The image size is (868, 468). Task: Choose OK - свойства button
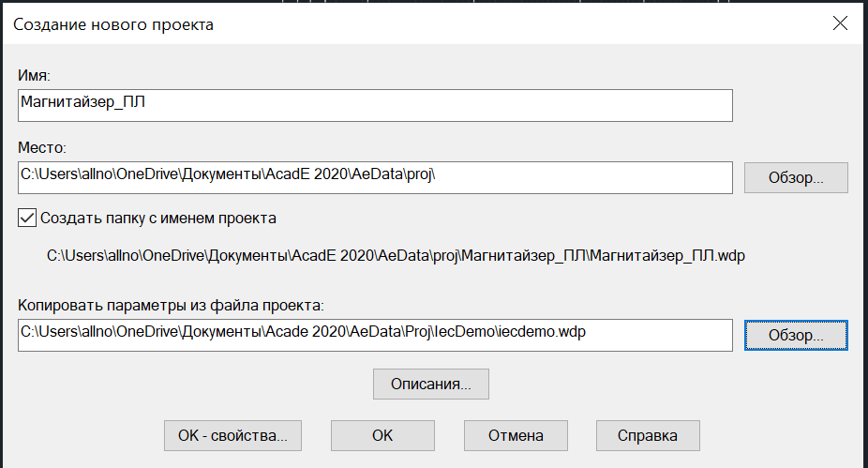pyautogui.click(x=232, y=435)
